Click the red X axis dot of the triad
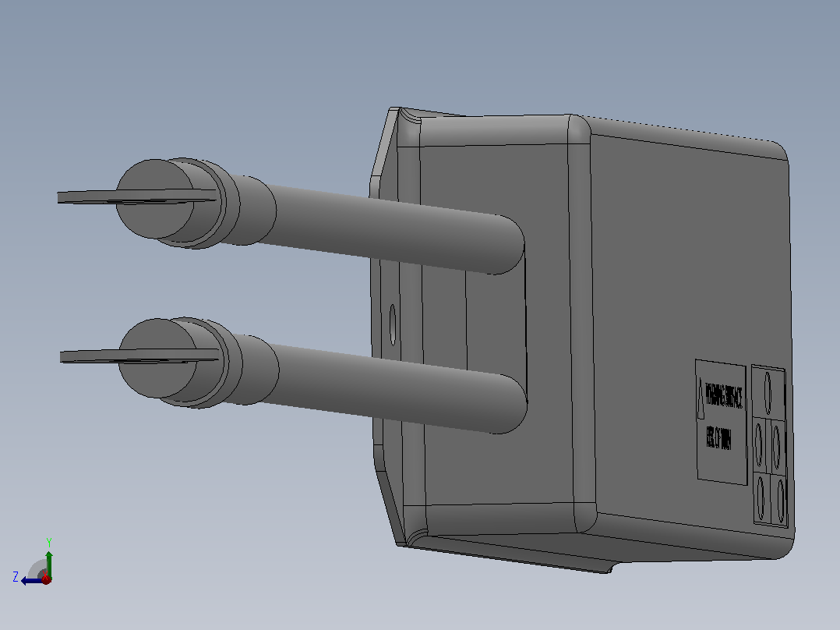The width and height of the screenshot is (840, 630). pyautogui.click(x=46, y=579)
